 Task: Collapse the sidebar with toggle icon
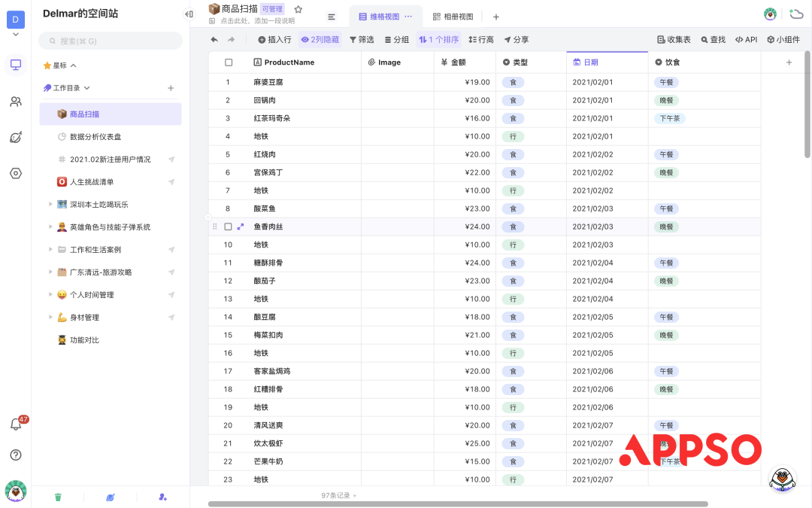click(189, 14)
